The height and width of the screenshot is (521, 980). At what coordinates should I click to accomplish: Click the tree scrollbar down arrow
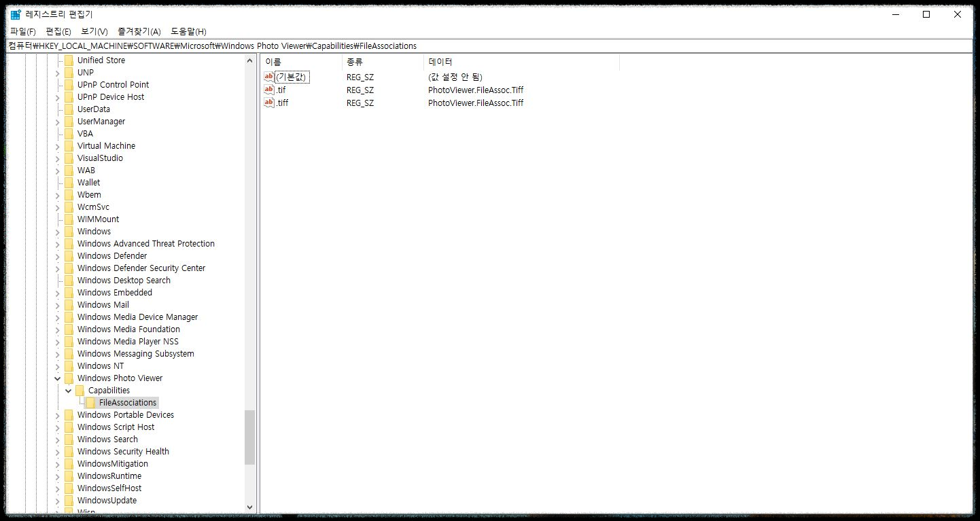point(249,507)
